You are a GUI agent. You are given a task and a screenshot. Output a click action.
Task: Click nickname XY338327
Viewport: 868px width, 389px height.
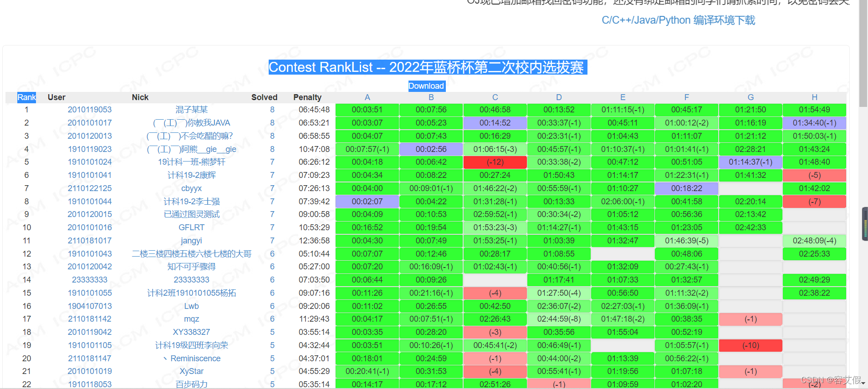(191, 332)
